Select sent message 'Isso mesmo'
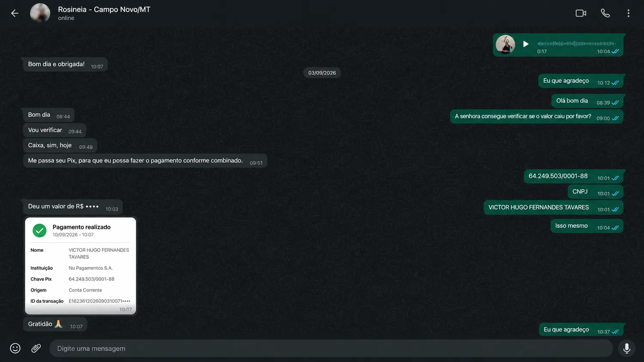 point(587,226)
